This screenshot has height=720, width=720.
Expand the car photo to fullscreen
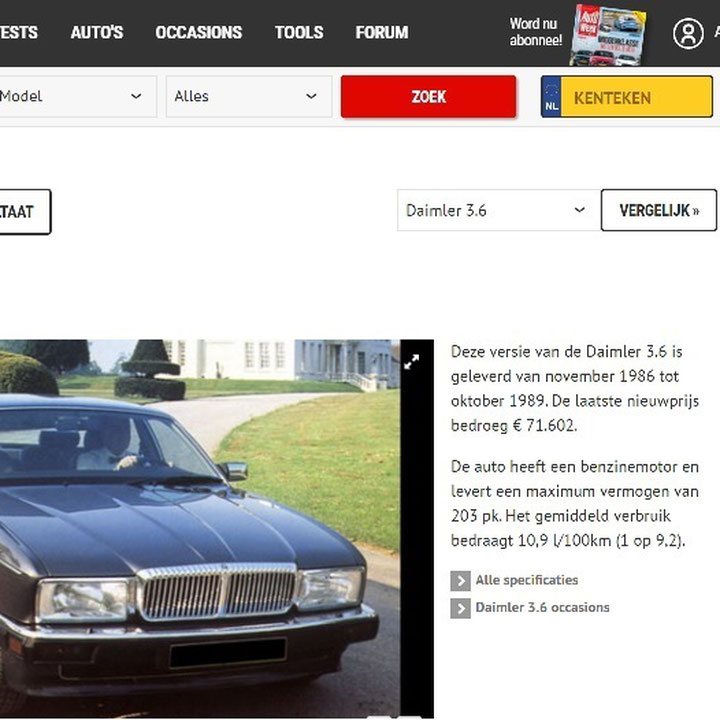[x=411, y=362]
